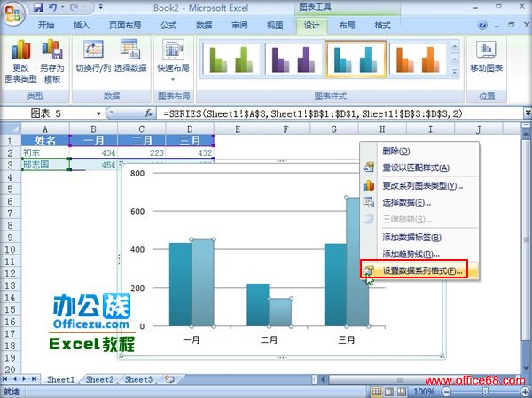This screenshot has height=398, width=532.
Task: Select column header E
Action: (x=238, y=129)
